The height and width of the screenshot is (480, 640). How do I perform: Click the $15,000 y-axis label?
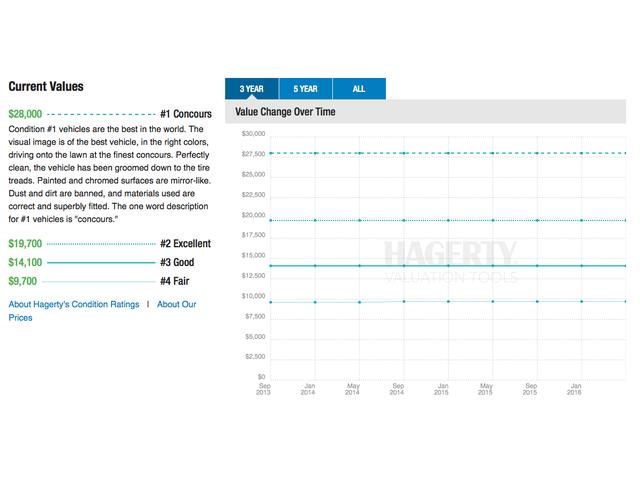[x=253, y=256]
